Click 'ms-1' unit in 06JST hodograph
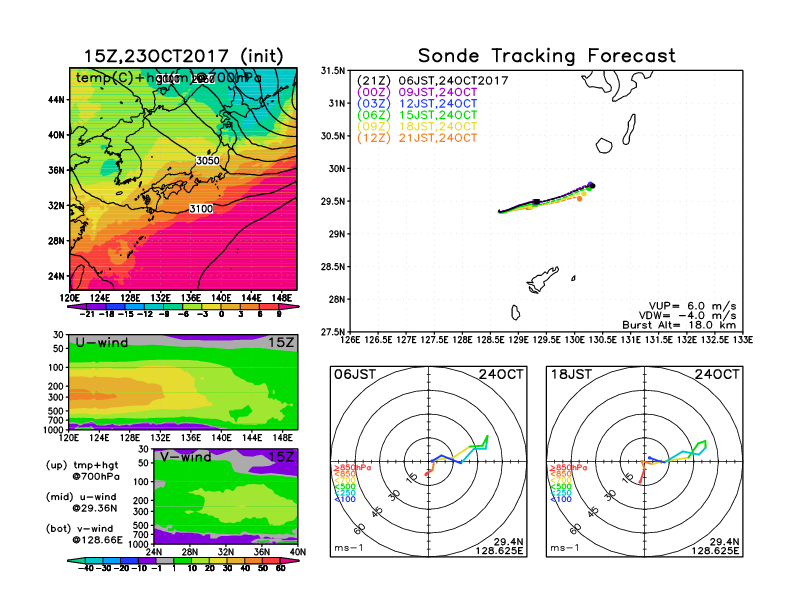 [349, 548]
